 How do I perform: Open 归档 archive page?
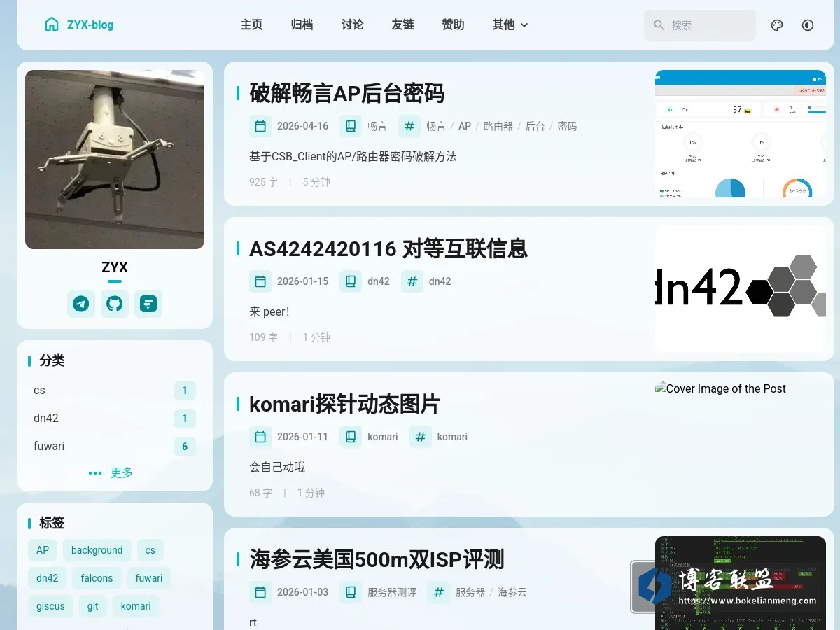click(302, 25)
